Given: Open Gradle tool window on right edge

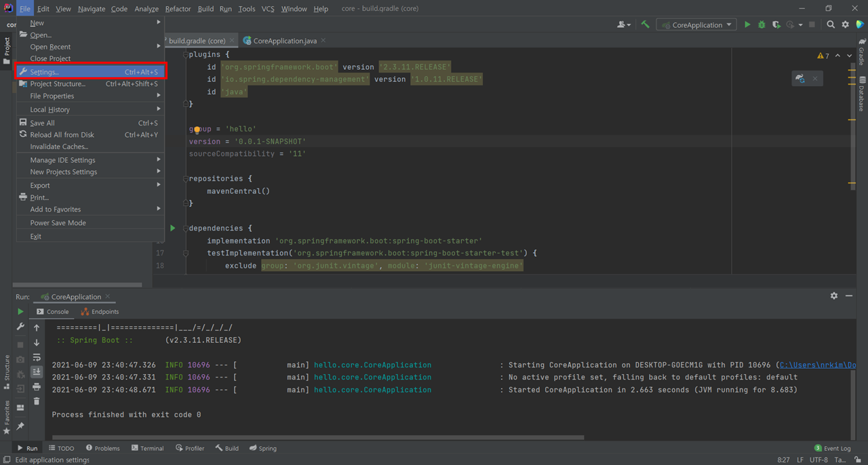Looking at the screenshot, I should tap(862, 52).
